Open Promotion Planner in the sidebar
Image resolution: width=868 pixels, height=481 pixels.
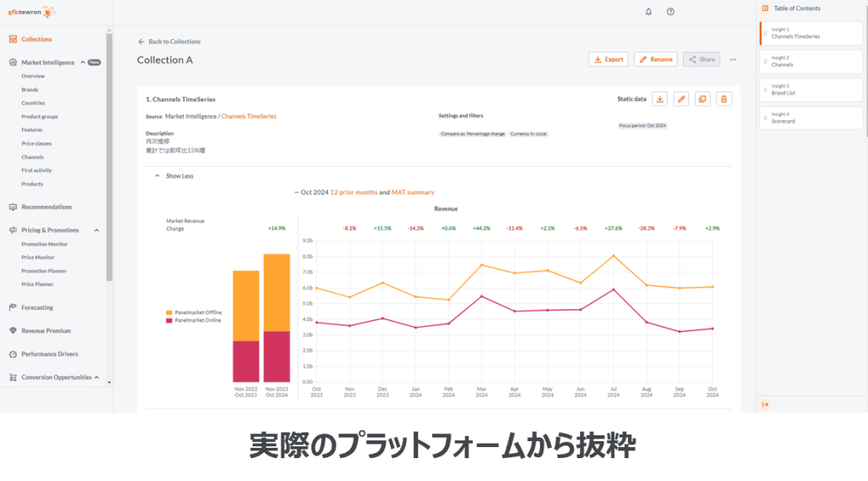pos(44,271)
